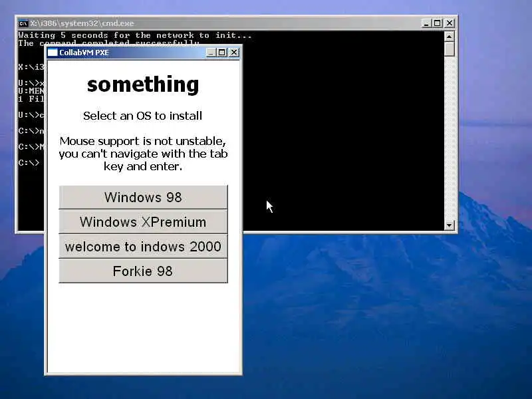Install Forkie 98

pos(143,271)
